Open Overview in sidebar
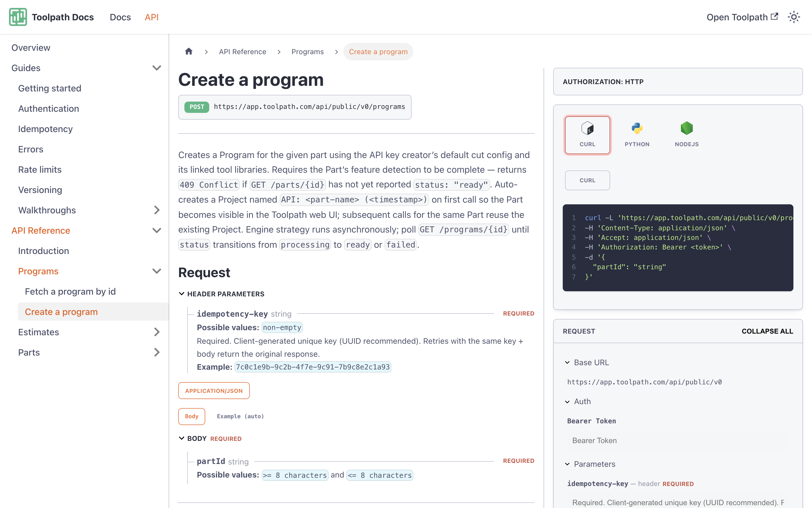Viewport: 812px width, 508px height. (31, 48)
